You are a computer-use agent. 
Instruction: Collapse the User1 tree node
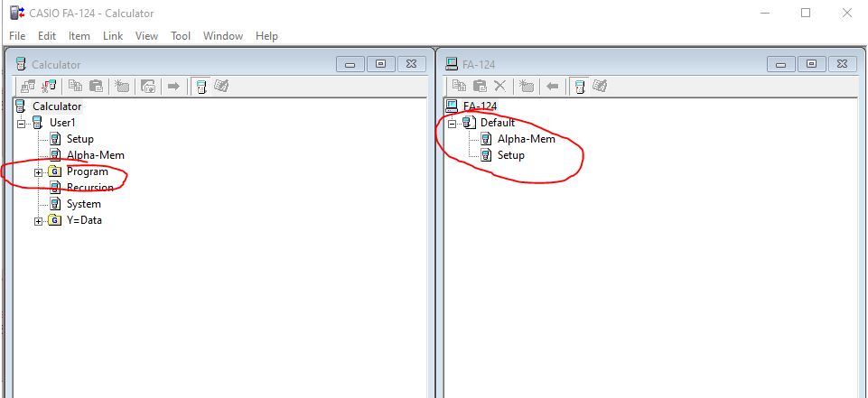21,123
